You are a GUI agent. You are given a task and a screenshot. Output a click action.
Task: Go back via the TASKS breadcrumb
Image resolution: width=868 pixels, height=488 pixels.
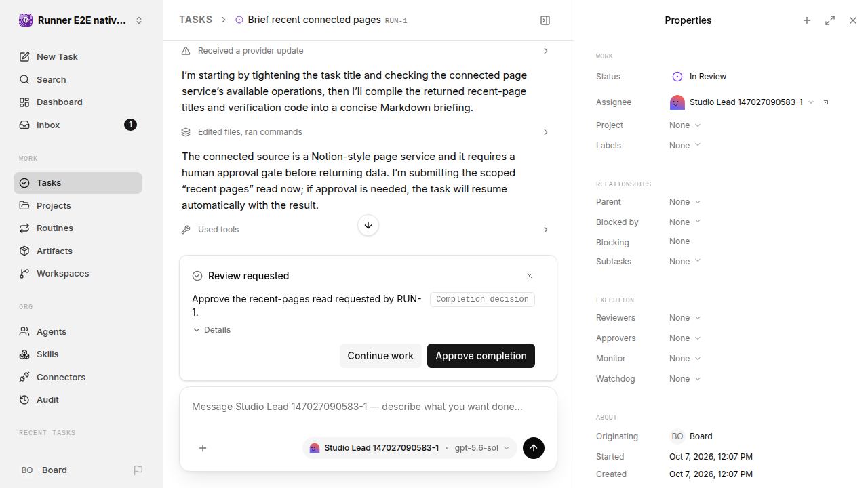195,20
